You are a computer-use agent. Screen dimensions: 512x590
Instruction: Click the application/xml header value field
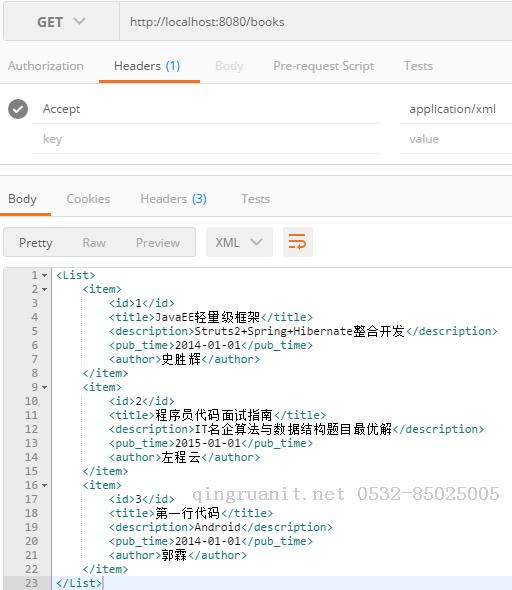point(456,109)
